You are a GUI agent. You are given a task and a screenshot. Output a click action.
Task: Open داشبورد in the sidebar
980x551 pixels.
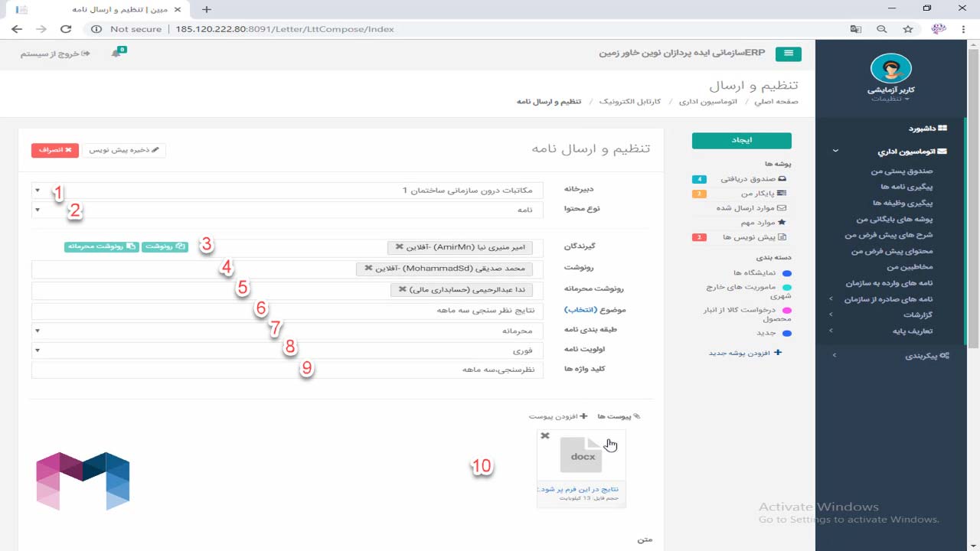[x=928, y=129]
